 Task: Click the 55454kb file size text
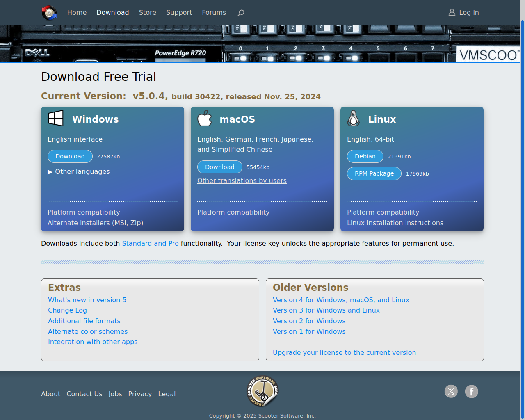click(258, 167)
